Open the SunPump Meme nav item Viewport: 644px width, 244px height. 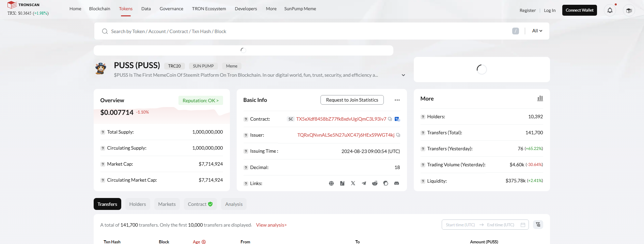click(300, 9)
